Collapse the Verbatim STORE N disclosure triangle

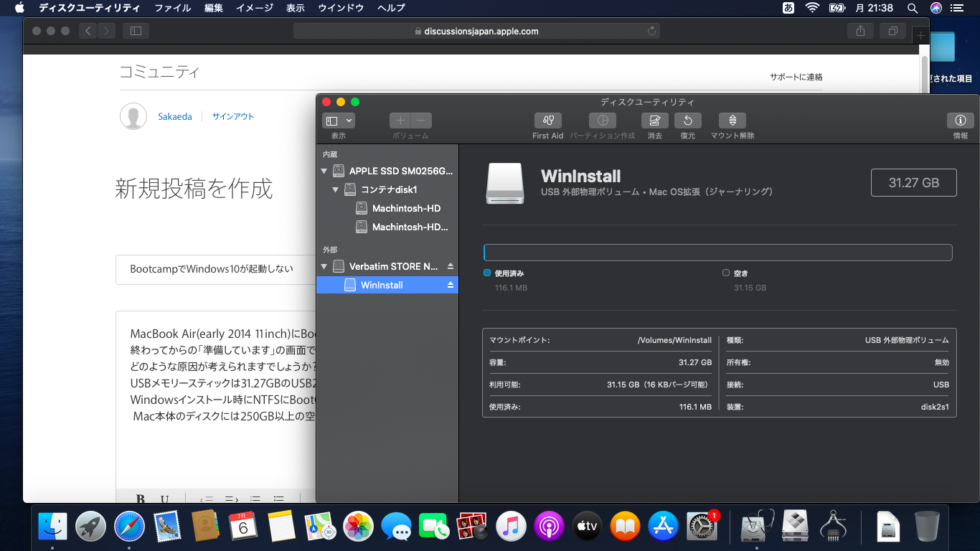pyautogui.click(x=324, y=267)
